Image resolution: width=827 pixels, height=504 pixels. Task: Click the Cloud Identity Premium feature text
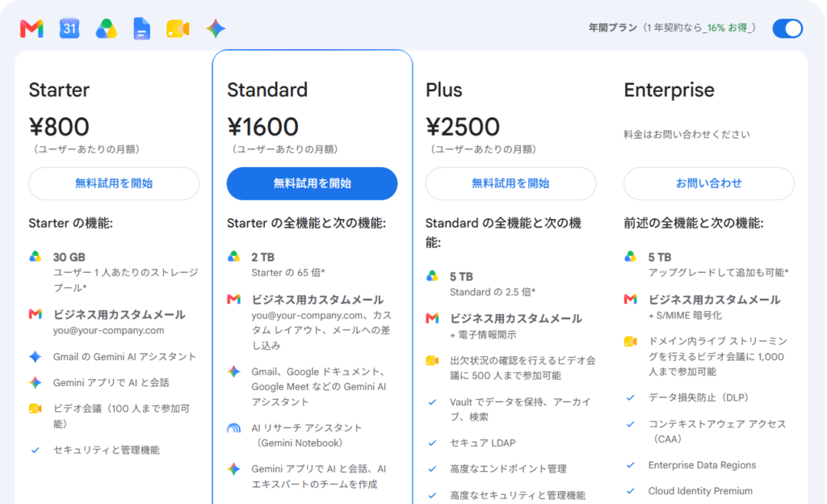point(700,491)
